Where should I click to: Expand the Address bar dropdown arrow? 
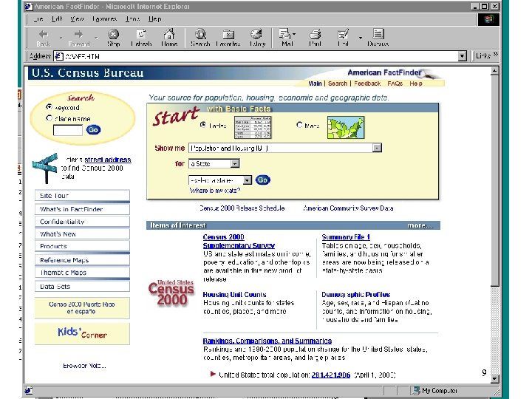(x=462, y=56)
